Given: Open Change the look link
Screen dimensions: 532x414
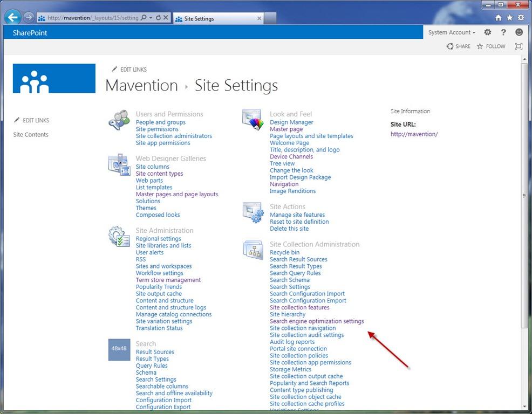Looking at the screenshot, I should coord(291,170).
